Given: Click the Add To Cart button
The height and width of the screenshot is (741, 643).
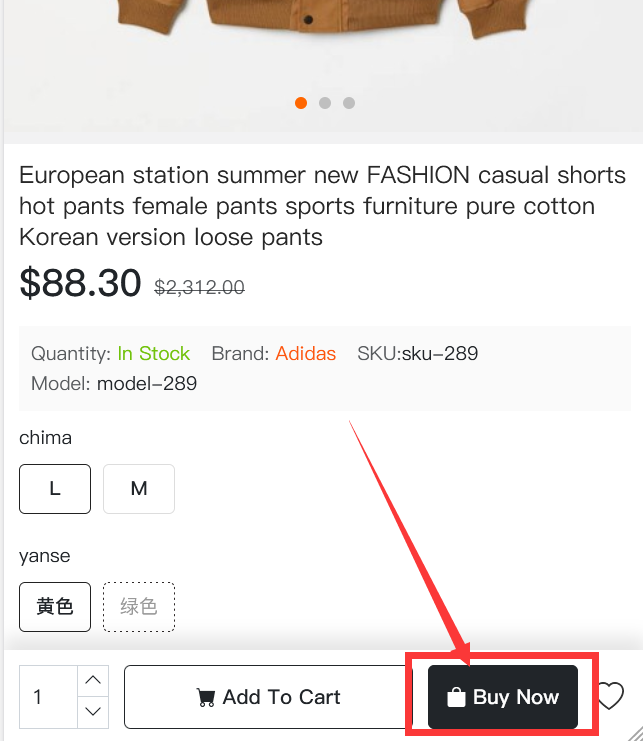Looking at the screenshot, I should pos(268,697).
